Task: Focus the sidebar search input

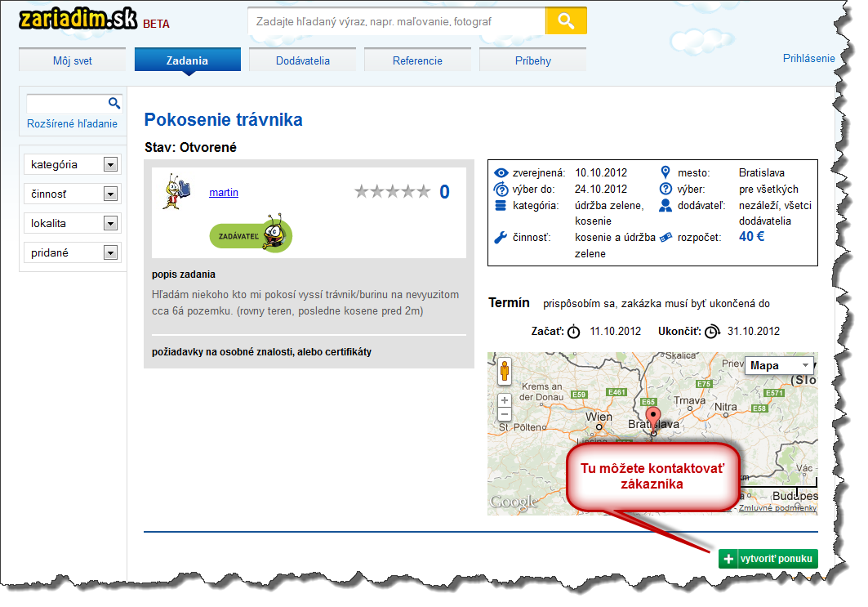Action: (67, 103)
